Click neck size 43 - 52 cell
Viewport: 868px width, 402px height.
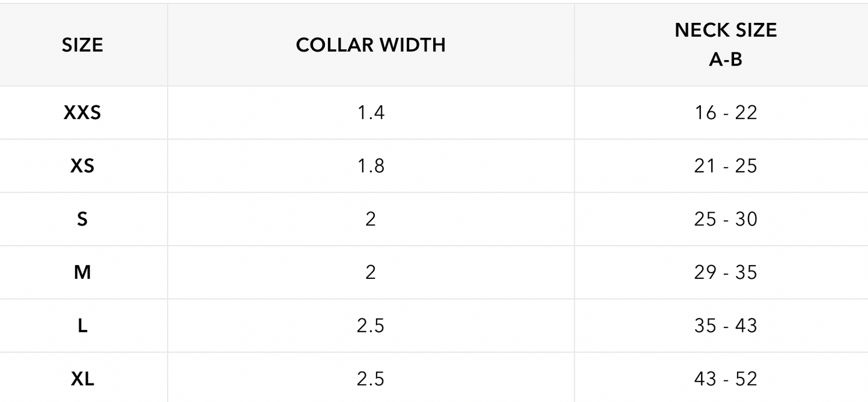(x=726, y=379)
